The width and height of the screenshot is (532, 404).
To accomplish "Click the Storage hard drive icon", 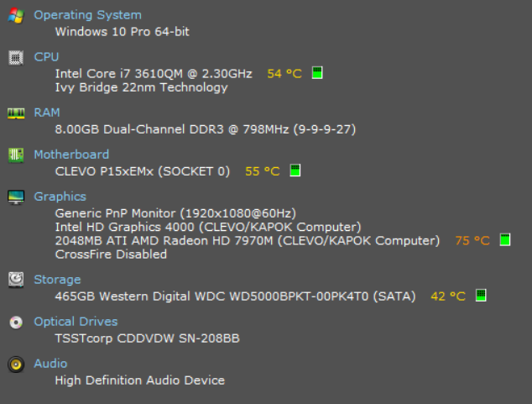I will (x=16, y=280).
